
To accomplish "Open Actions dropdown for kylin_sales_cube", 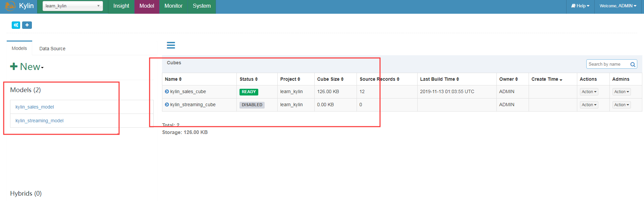I will pyautogui.click(x=589, y=92).
